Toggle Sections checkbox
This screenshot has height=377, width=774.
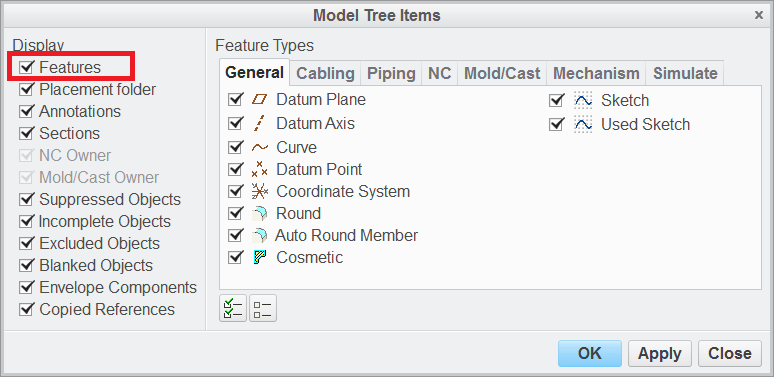pyautogui.click(x=26, y=133)
